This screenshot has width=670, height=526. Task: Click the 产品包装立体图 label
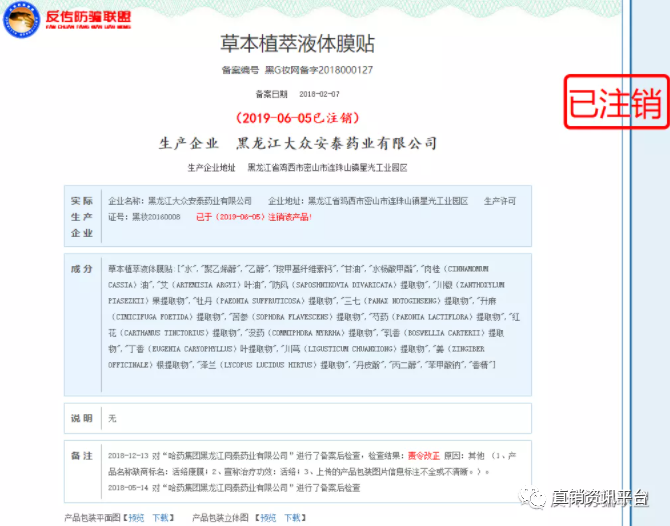pos(220,518)
